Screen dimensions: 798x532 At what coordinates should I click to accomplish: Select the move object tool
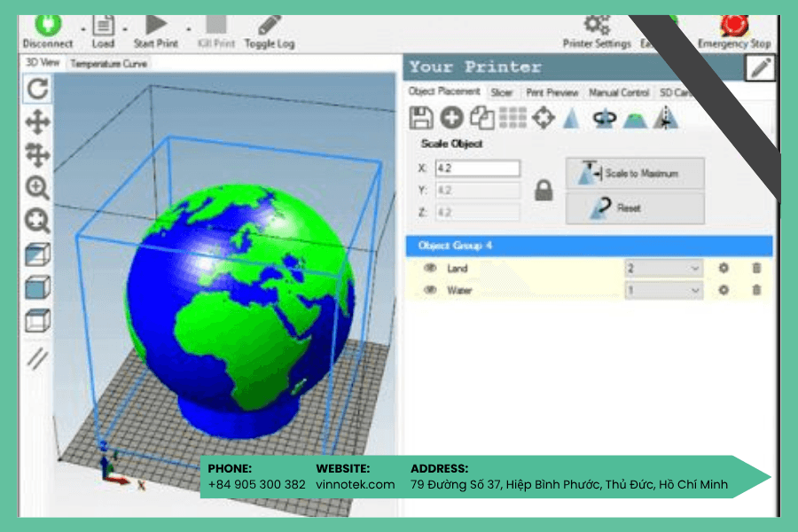click(37, 155)
